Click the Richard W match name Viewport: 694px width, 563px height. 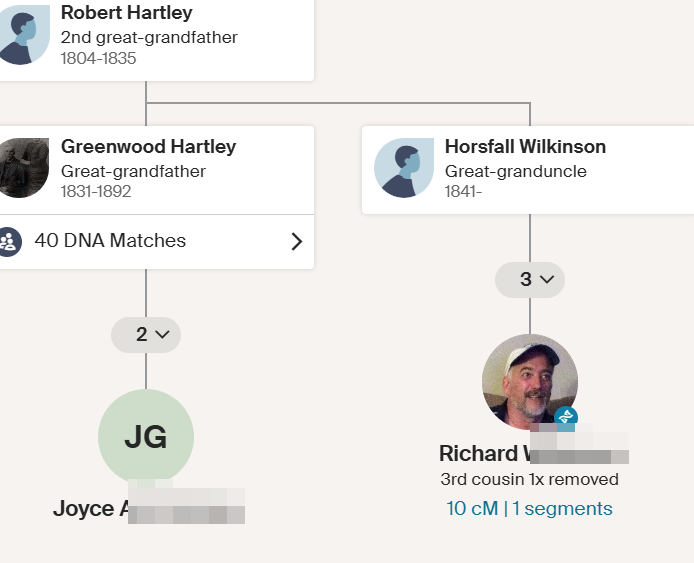[x=480, y=453]
